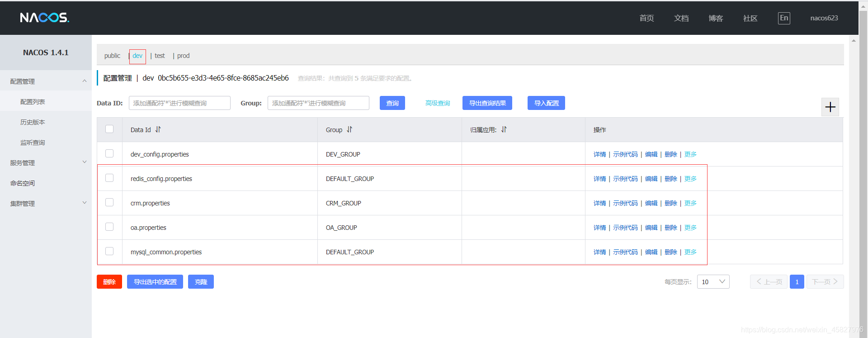Open 详情 for mysql_common.properties
Viewport: 868px width, 338px height.
point(599,252)
